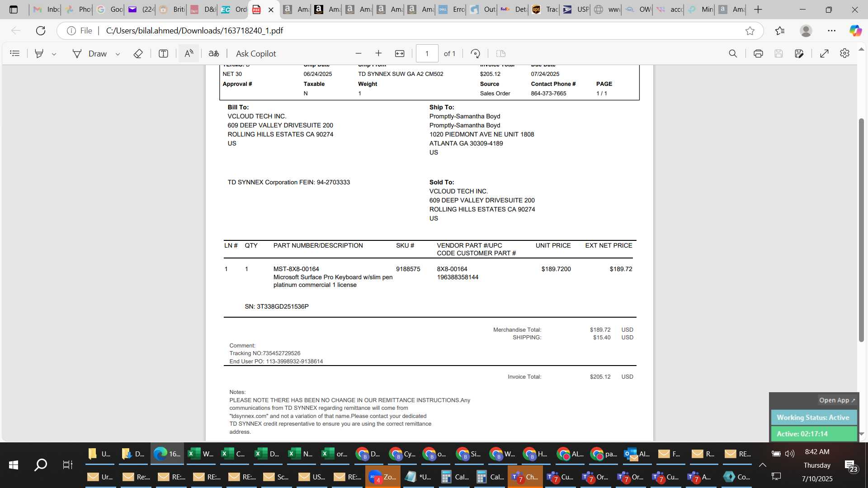Click Invoice Total $205.12 amount
868x488 pixels.
pyautogui.click(x=600, y=377)
